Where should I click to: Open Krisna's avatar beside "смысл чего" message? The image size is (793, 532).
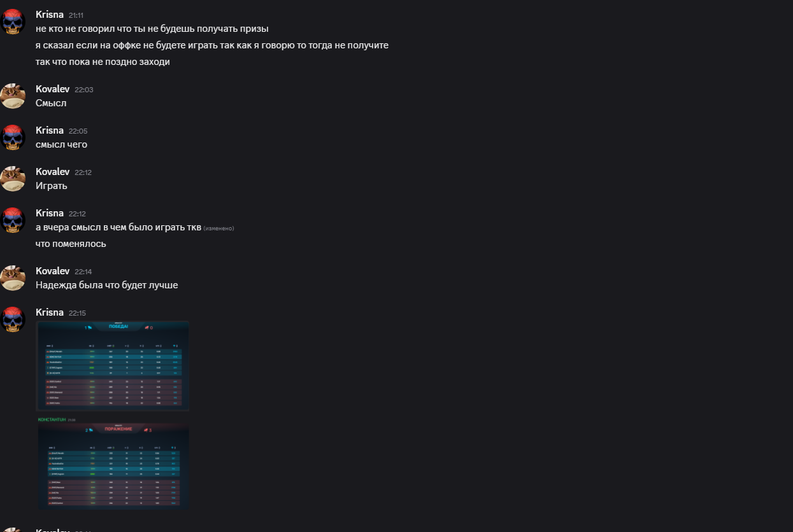coord(13,137)
